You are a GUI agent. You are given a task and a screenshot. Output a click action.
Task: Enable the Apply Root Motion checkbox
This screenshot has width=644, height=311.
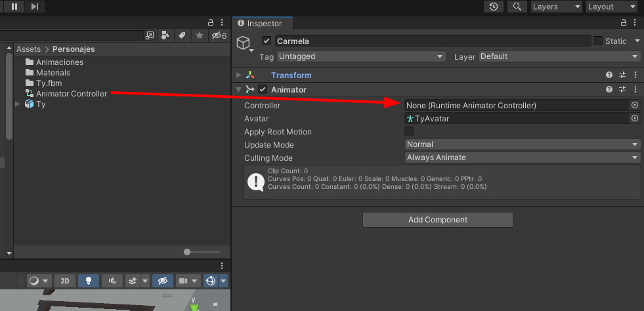tap(409, 131)
